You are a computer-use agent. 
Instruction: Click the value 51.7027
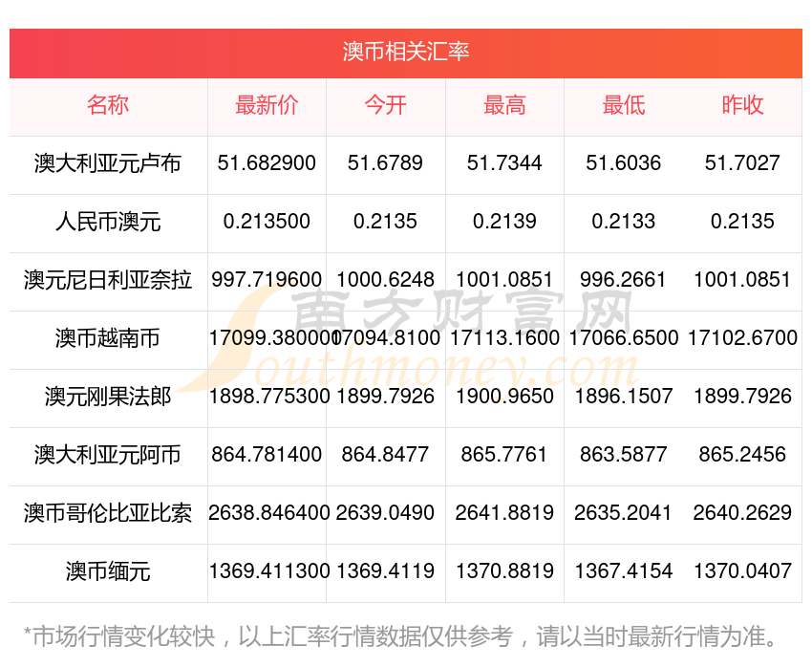(742, 163)
